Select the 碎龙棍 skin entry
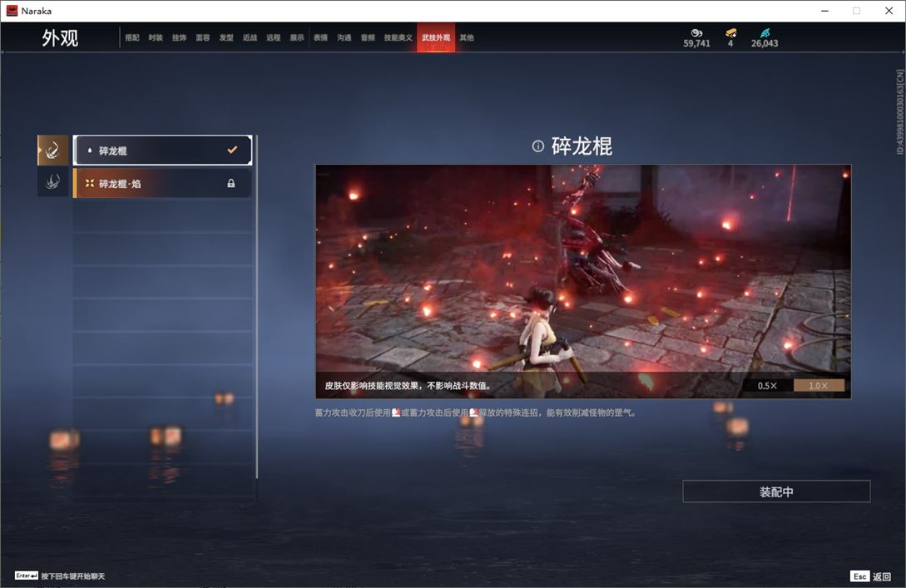The image size is (906, 588). (x=163, y=151)
